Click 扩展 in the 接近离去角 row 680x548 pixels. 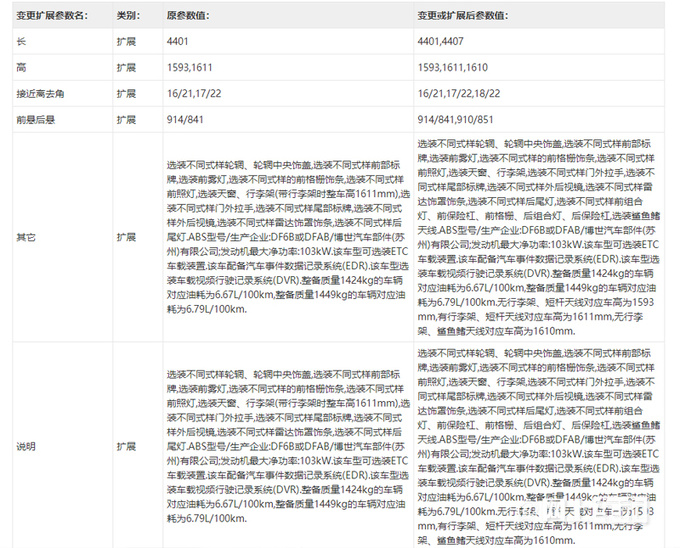pos(126,94)
